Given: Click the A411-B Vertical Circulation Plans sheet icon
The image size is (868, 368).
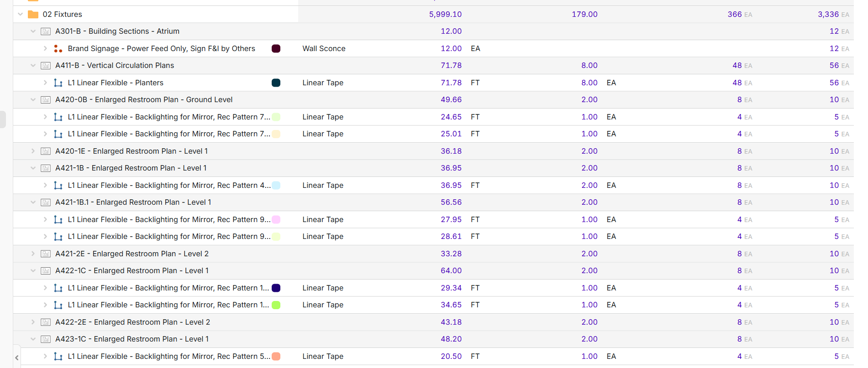Looking at the screenshot, I should [x=46, y=66].
